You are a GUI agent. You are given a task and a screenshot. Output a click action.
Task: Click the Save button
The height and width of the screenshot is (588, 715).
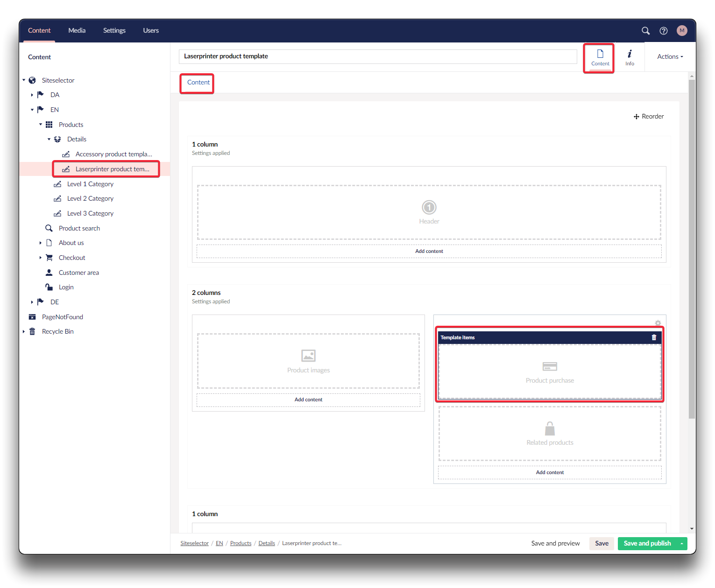click(602, 544)
